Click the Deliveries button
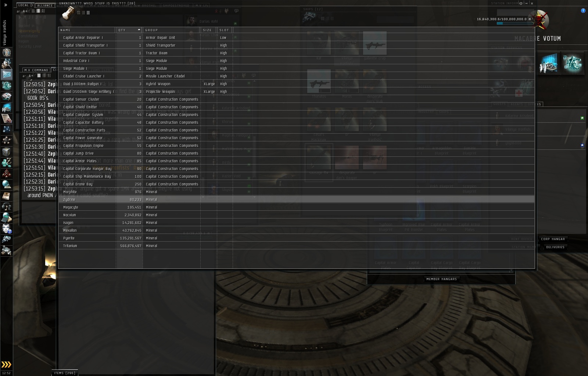The height and width of the screenshot is (376, 588). tap(555, 247)
